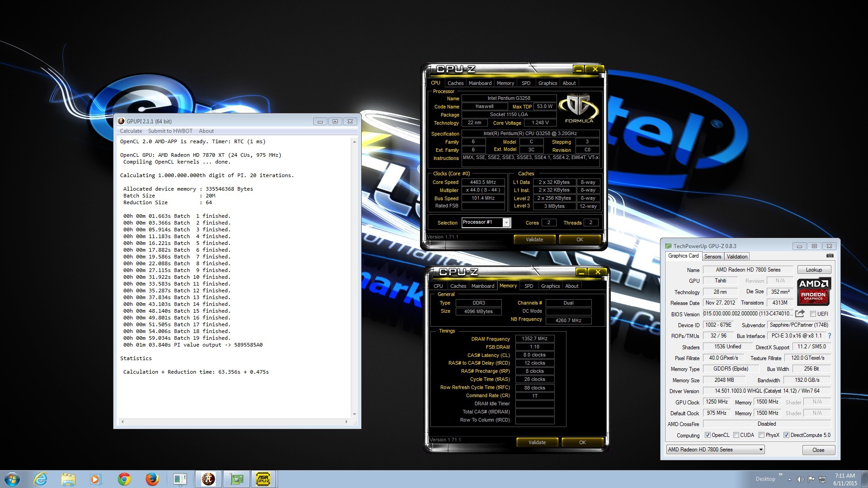Click the volume speaker tray icon
868x488 pixels.
800,479
